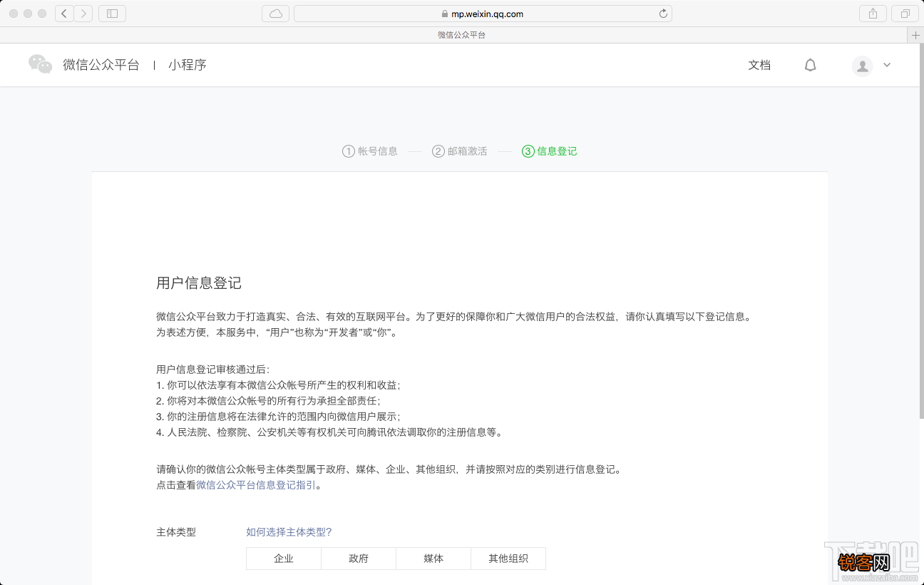Click line 3 about 注册信息 display
Screen dimensions: 924x585
[x=278, y=417]
